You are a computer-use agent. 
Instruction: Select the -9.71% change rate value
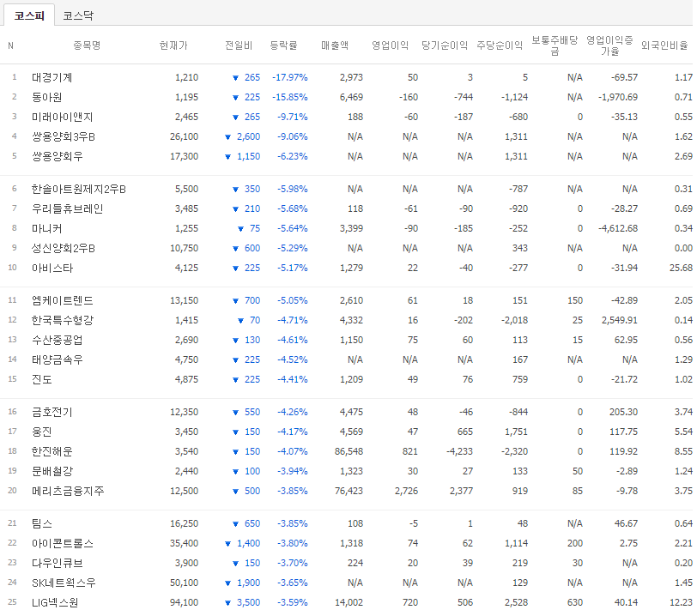point(293,117)
